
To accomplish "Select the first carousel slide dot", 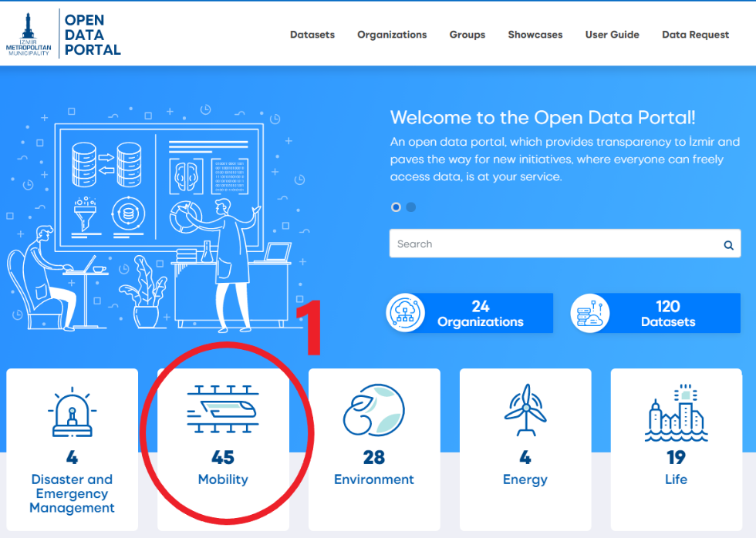I will tap(397, 207).
